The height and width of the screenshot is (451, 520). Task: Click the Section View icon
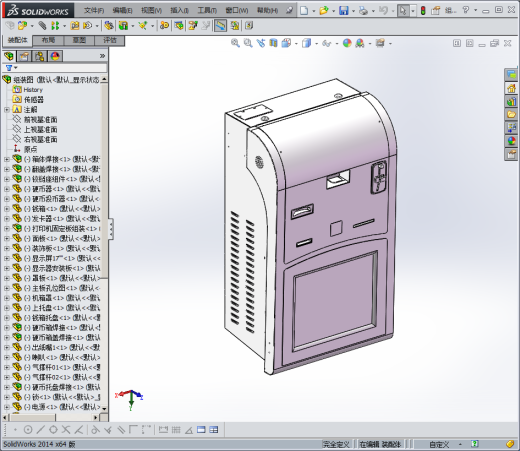[x=273, y=43]
